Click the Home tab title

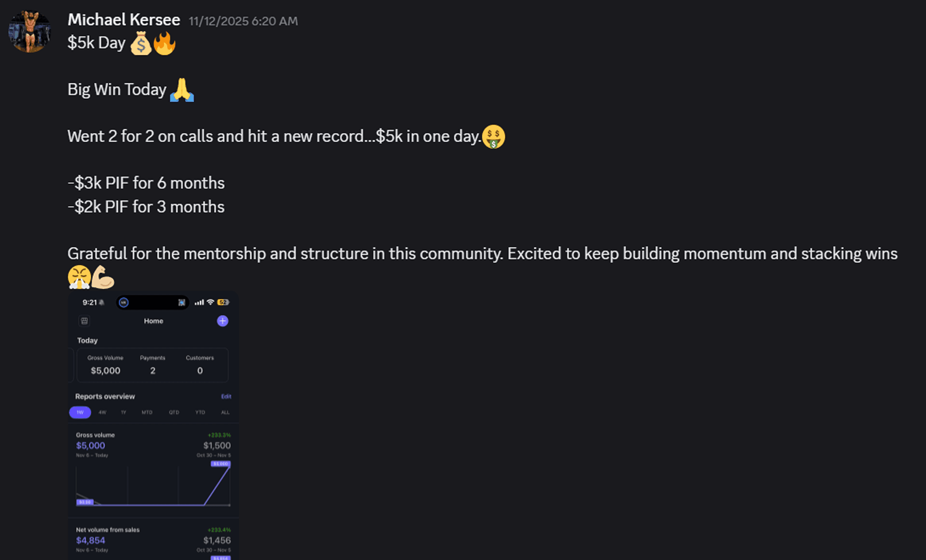(154, 321)
